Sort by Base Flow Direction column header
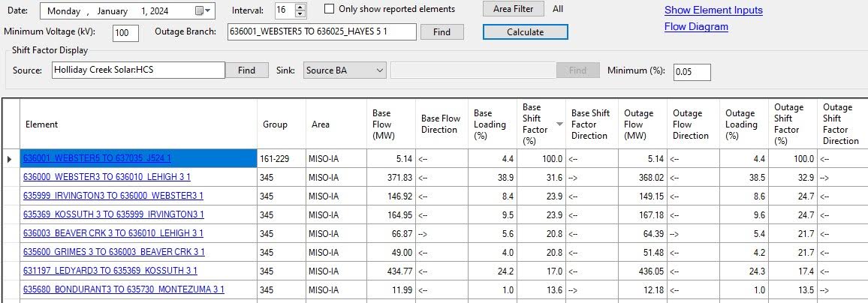The height and width of the screenshot is (303, 868). [x=442, y=124]
